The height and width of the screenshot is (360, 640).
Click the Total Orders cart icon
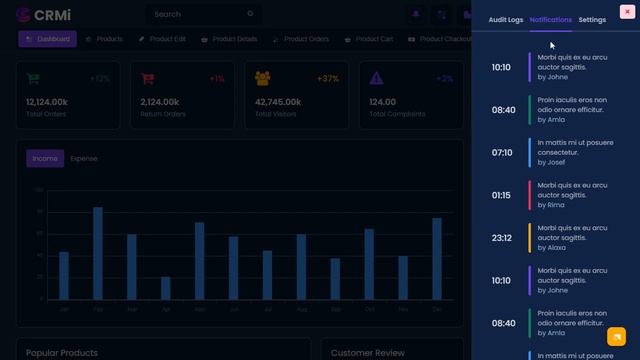[x=33, y=78]
